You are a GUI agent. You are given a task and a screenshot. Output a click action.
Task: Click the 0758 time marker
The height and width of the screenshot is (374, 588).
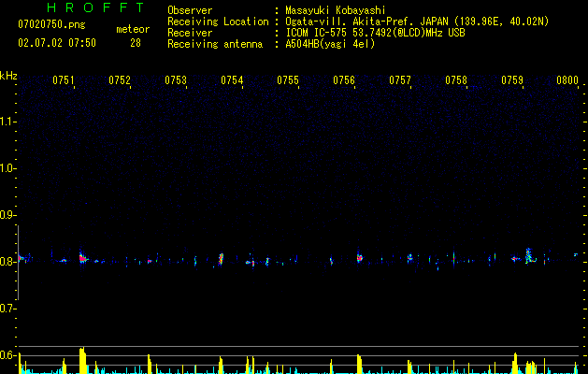[x=456, y=80]
